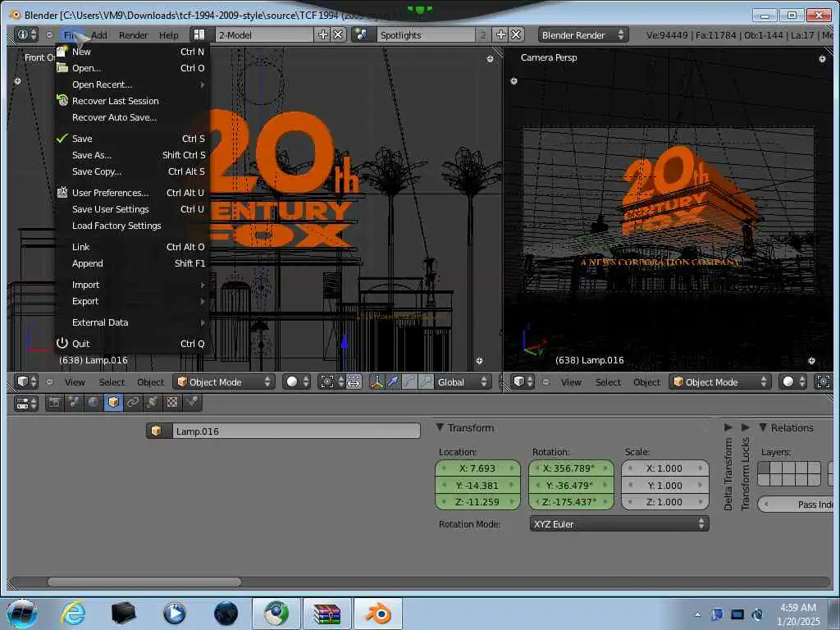Click Location X value 7.693 field
The image size is (840, 630).
point(477,468)
